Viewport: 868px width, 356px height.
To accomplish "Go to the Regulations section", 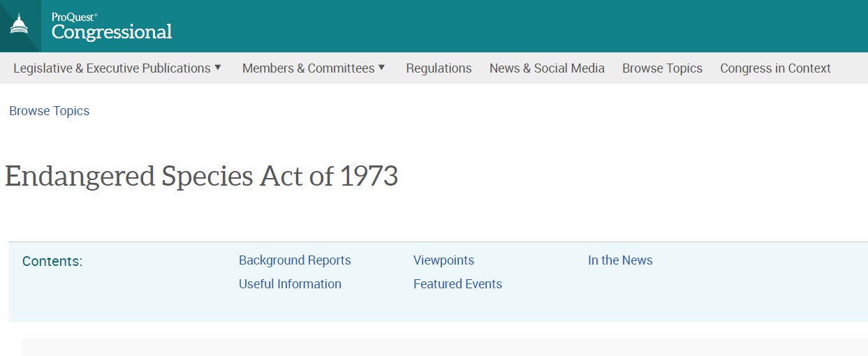I will tap(439, 68).
